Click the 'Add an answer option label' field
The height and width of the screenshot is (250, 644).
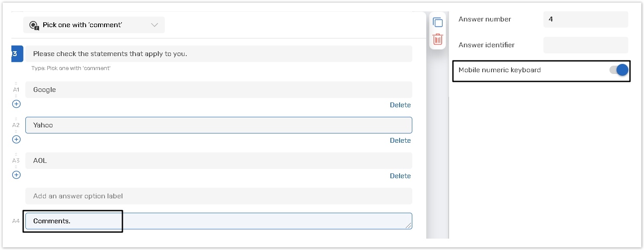click(219, 196)
